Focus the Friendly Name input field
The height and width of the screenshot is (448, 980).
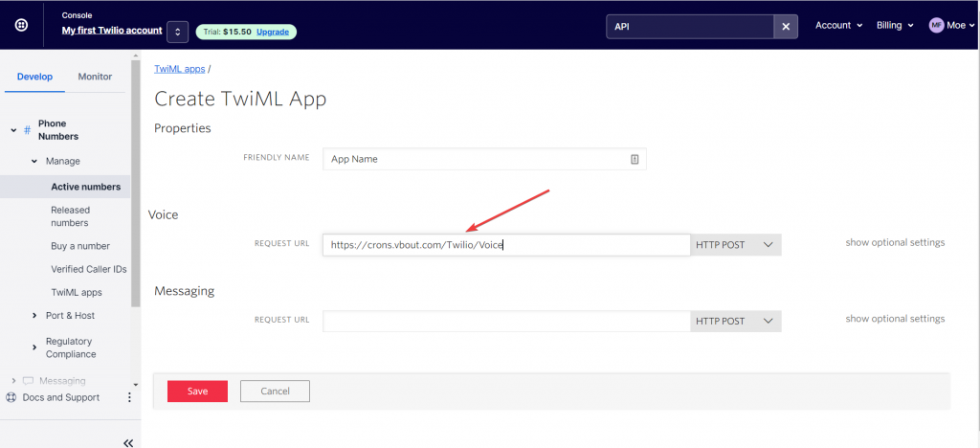coord(484,159)
